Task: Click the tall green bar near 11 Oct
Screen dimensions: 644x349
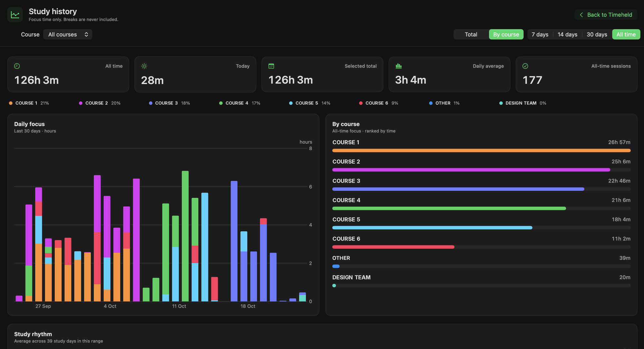Action: pos(185,236)
